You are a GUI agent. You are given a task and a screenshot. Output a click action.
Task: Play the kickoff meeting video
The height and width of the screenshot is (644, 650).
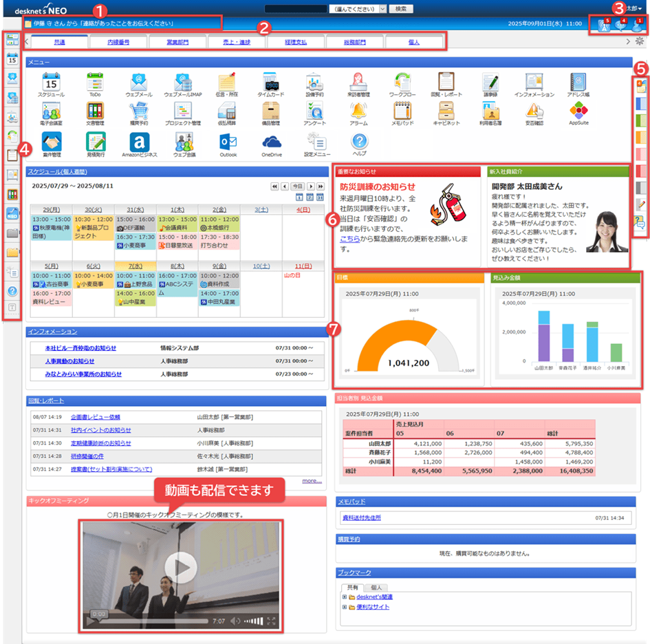coord(180,568)
